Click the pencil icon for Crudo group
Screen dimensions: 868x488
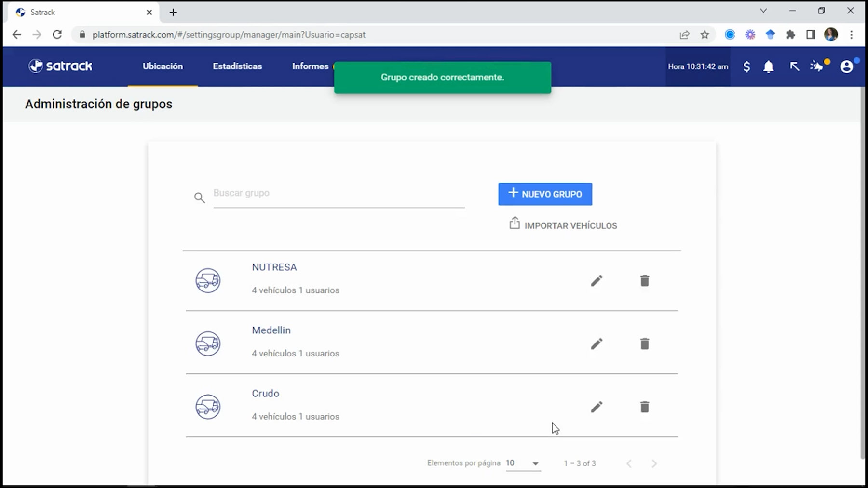point(597,407)
